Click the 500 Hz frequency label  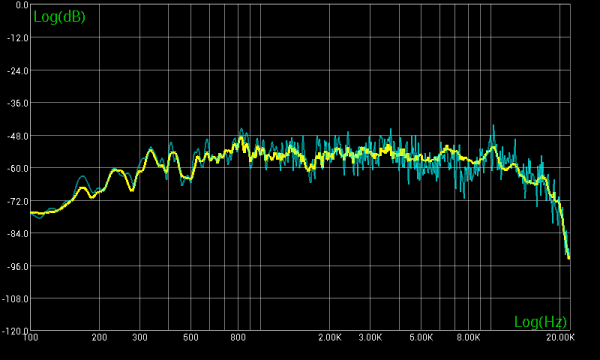click(x=191, y=337)
